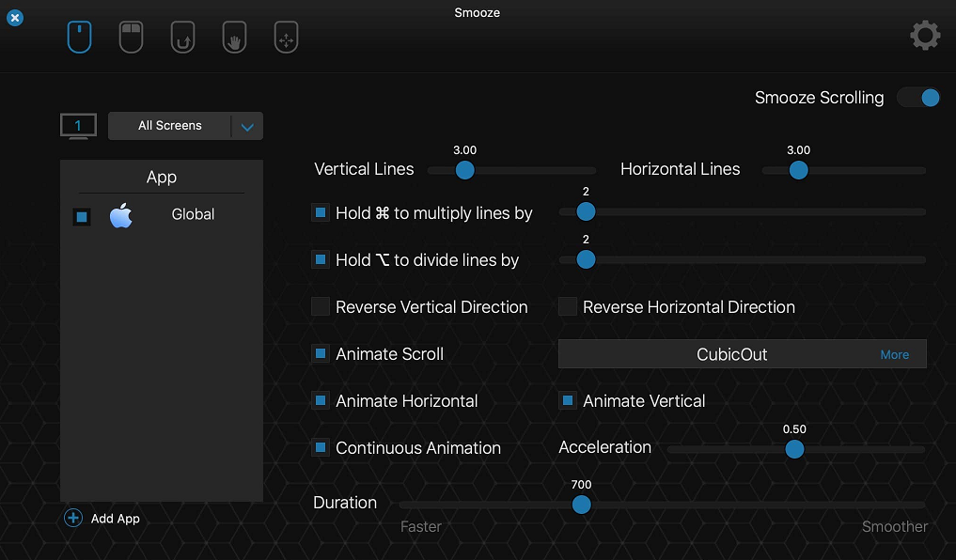Switch to the mouse gesture arrow icon
956x560 pixels.
pyautogui.click(x=183, y=38)
